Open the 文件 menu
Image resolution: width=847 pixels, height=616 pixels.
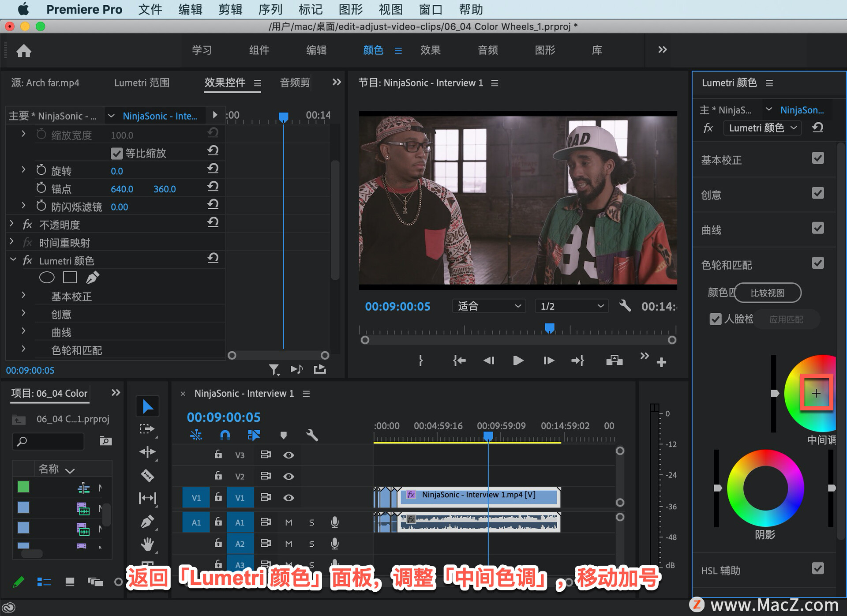150,9
